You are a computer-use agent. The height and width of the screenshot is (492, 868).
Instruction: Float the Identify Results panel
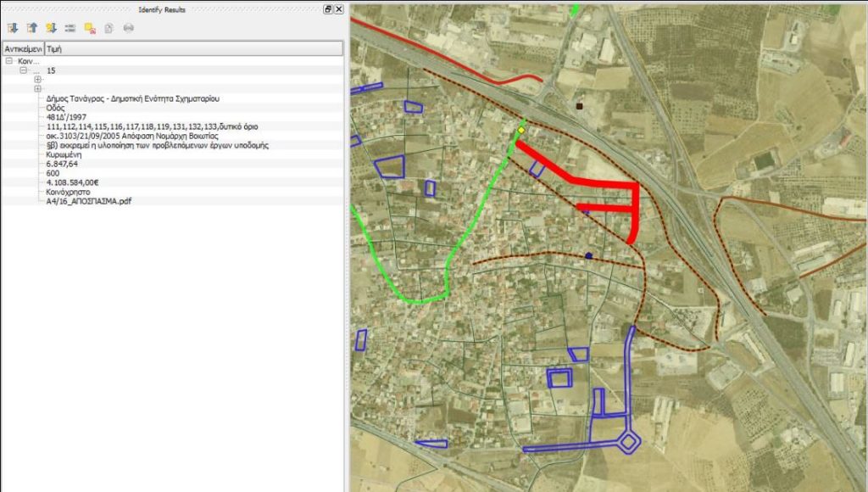(x=328, y=9)
